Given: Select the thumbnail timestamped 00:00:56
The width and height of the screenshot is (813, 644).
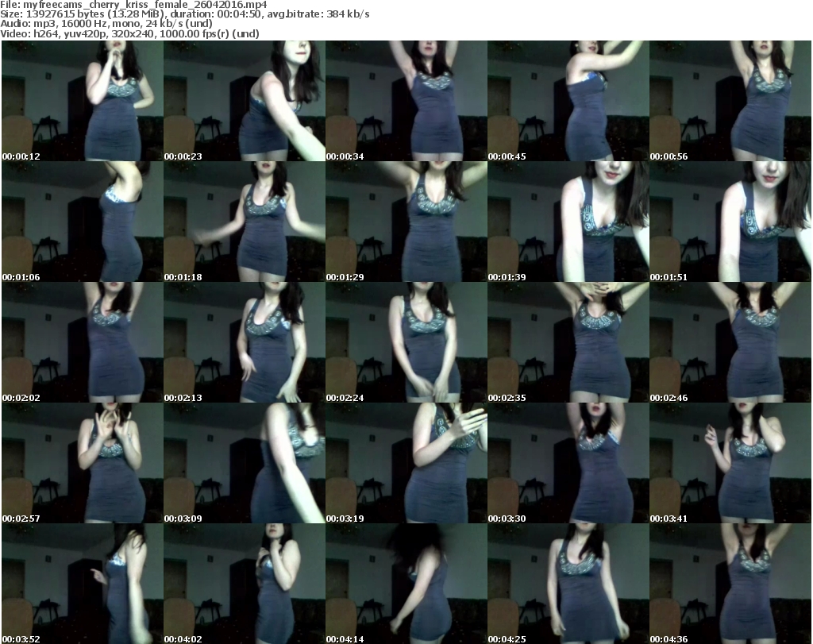Looking at the screenshot, I should point(730,101).
